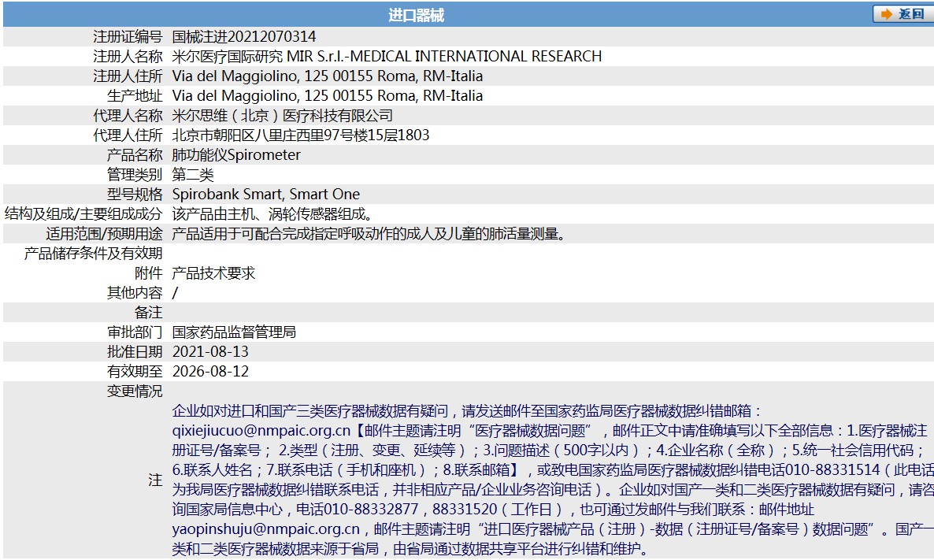Select agent name 米尔思维（北京）医疗科技有限公司
Screen dimensions: 934x560
283,116
